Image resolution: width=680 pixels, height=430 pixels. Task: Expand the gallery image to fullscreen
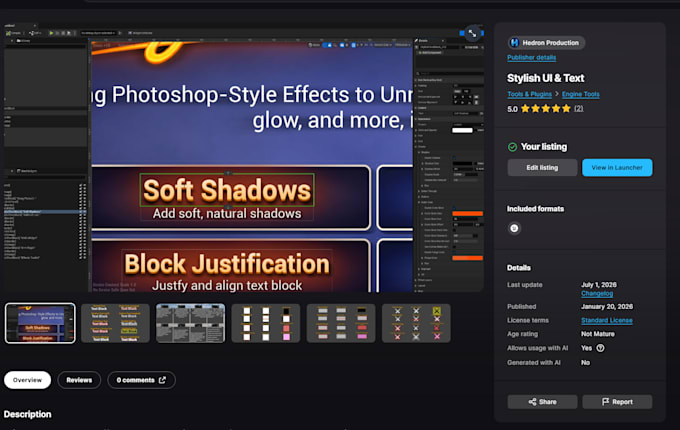pos(472,33)
